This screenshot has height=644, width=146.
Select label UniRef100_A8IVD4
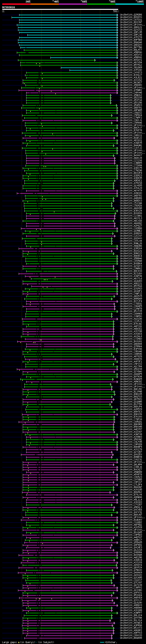[131, 63]
